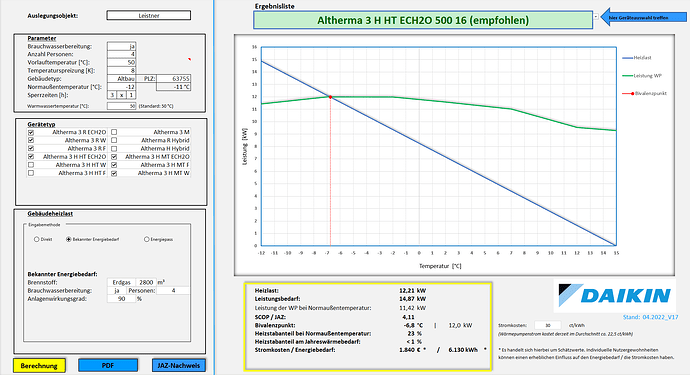Toggle the Altherma 3 R W checkbox

tap(31, 140)
